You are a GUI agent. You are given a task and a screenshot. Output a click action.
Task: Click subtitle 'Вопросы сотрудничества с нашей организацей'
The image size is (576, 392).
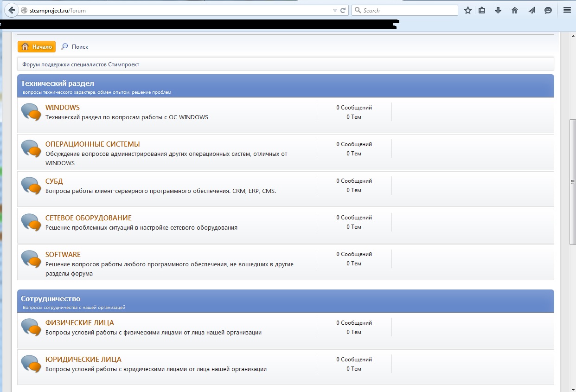point(74,308)
